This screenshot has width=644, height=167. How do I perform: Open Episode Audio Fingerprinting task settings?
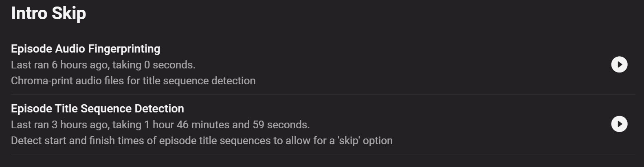(x=86, y=49)
